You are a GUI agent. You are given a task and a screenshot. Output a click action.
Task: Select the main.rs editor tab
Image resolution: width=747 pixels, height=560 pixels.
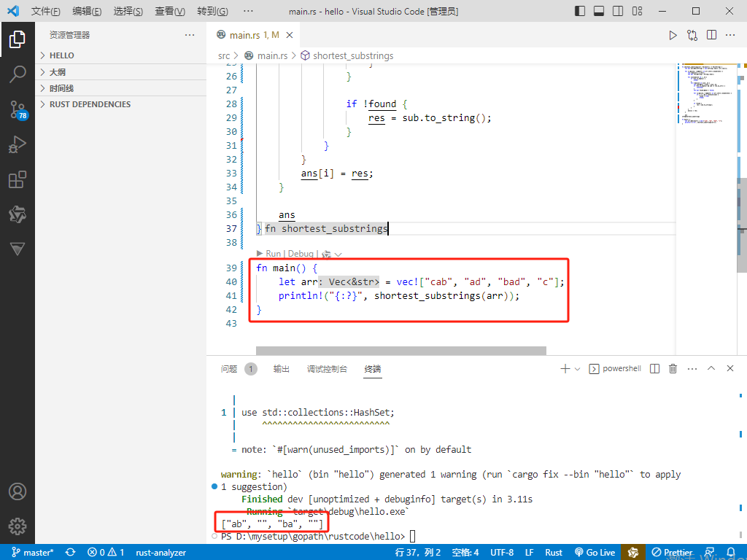255,35
